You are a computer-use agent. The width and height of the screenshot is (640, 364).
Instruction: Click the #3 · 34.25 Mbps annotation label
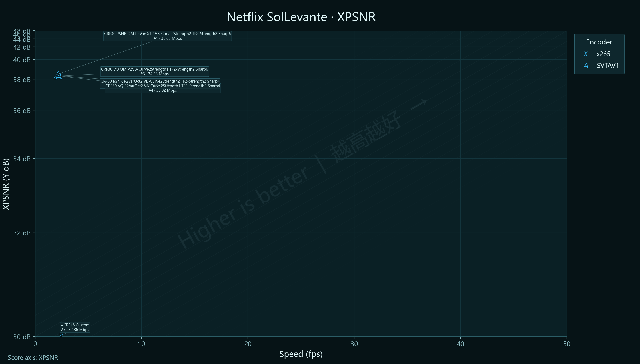[155, 72]
